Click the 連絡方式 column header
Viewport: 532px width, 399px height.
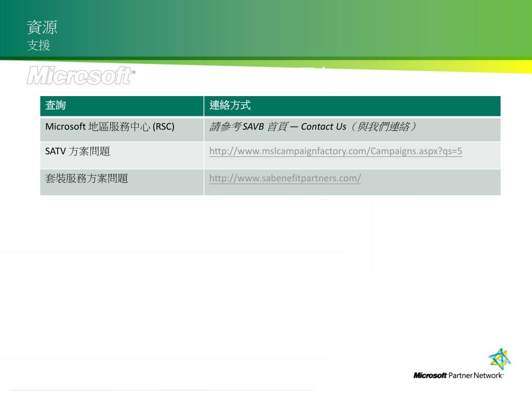pos(352,106)
